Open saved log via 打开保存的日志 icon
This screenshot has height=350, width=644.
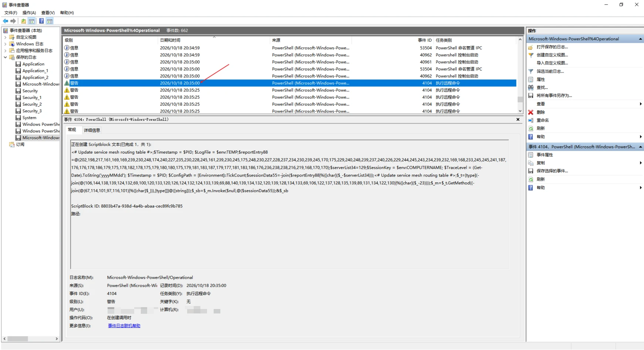[x=531, y=47]
